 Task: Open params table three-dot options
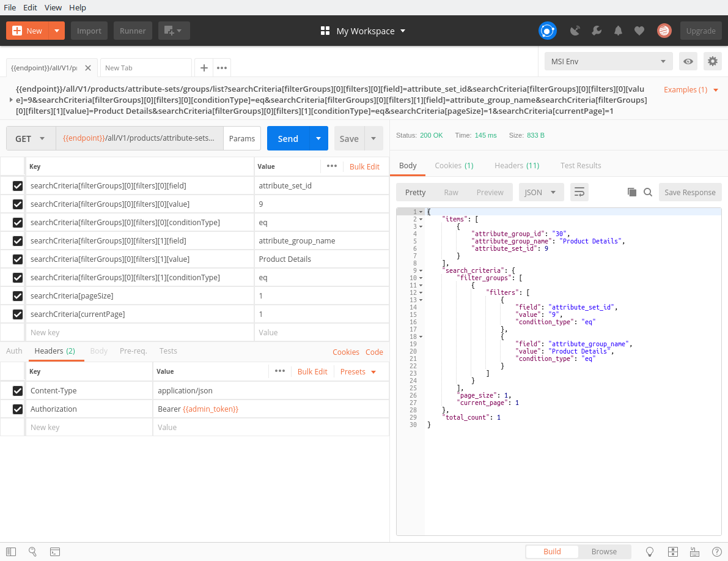pyautogui.click(x=331, y=166)
